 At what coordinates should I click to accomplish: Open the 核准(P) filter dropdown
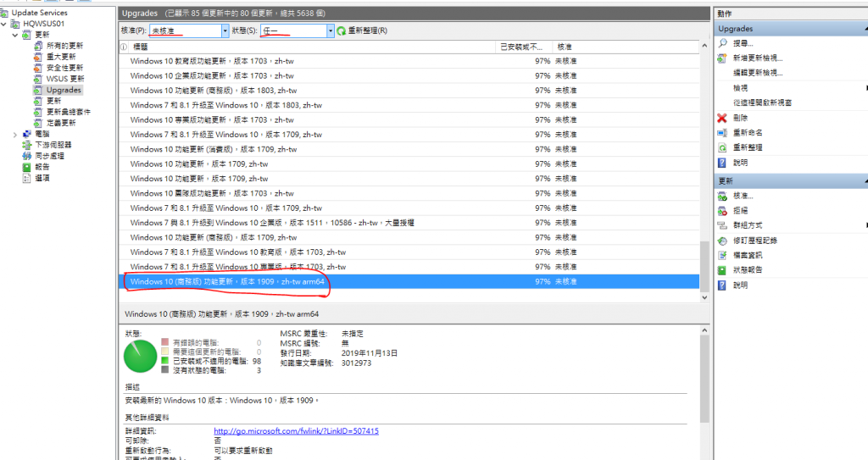[x=225, y=31]
